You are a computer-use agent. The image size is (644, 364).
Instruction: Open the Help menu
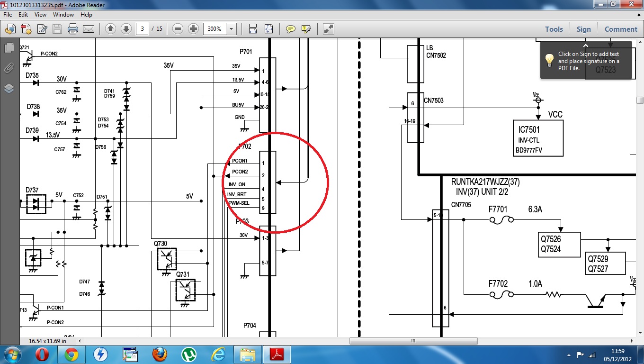point(86,15)
